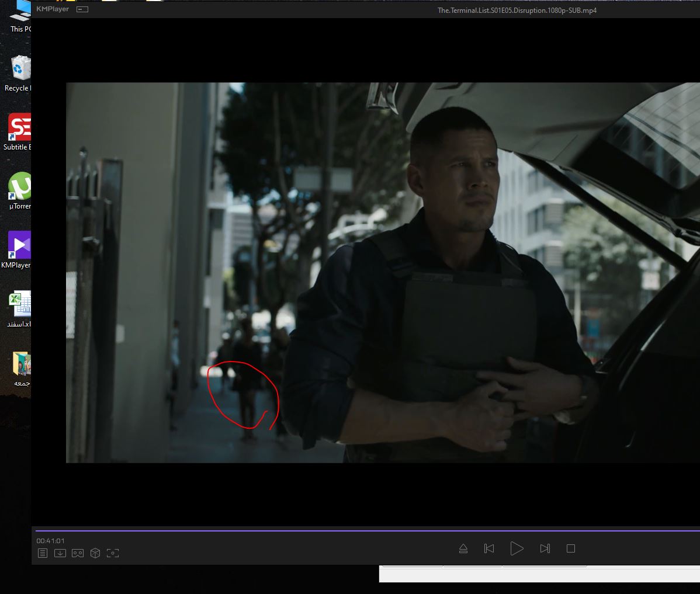Click the download video icon
The width and height of the screenshot is (700, 594).
[60, 553]
